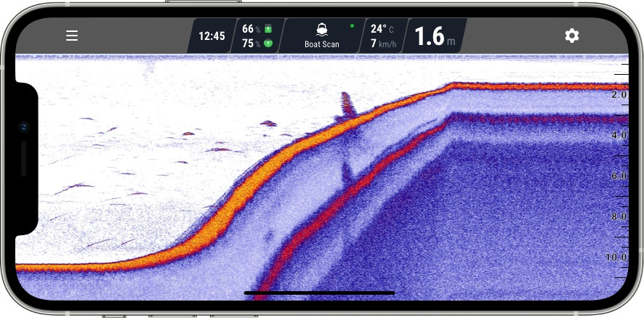Open the hamburger menu
644x318 pixels.
(x=72, y=36)
